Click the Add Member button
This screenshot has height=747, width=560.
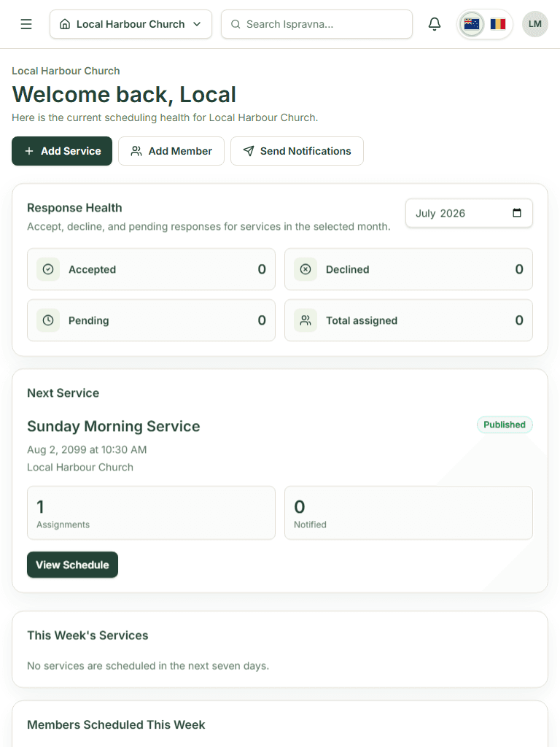tap(171, 151)
